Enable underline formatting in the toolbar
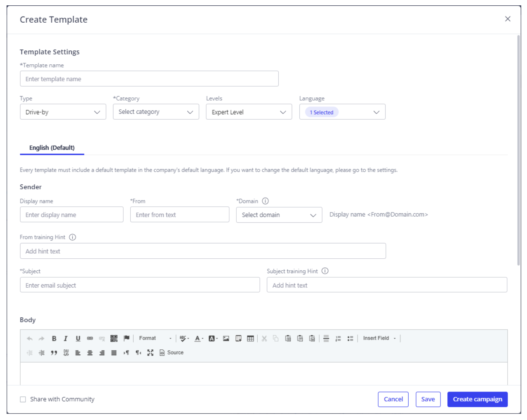 point(78,338)
